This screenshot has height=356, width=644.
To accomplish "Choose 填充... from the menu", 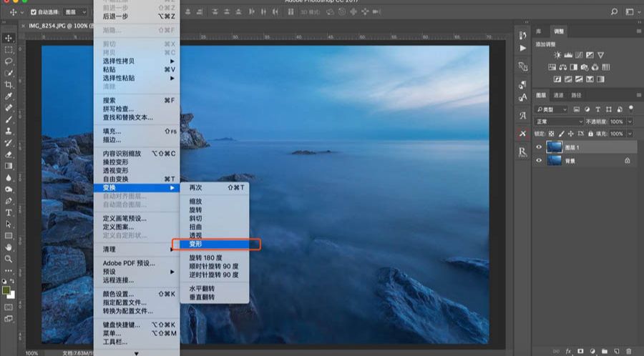I will click(x=137, y=132).
